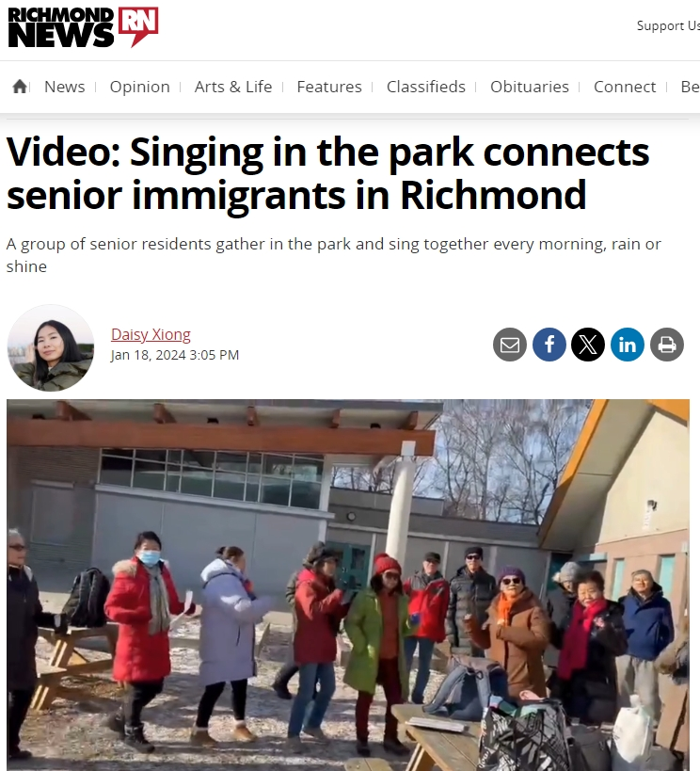700x771 pixels.
Task: Open the Richmond News logo homepage
Action: pos(83,27)
